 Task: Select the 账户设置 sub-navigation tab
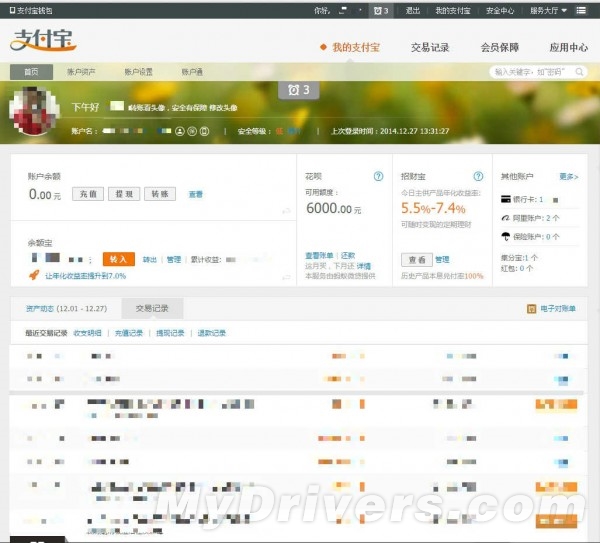click(139, 72)
